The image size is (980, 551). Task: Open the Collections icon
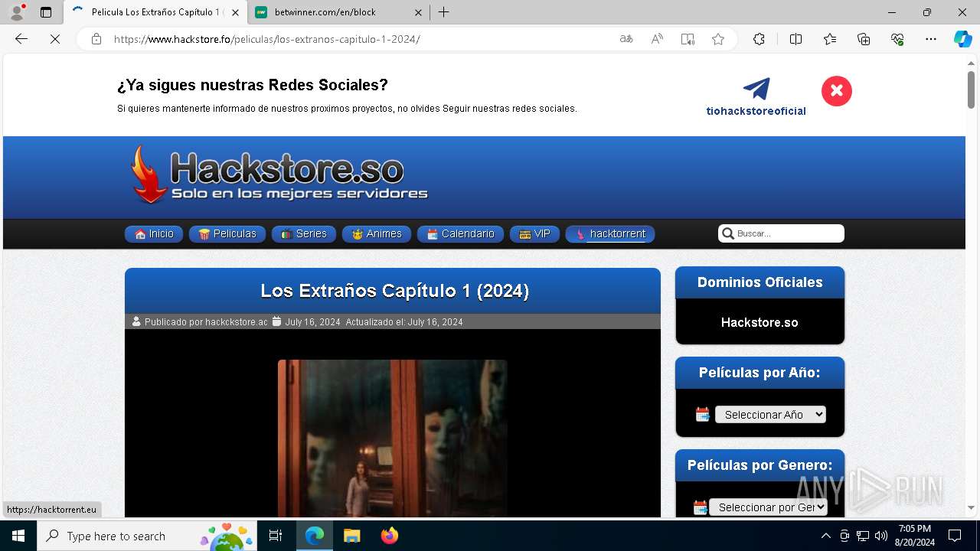864,39
